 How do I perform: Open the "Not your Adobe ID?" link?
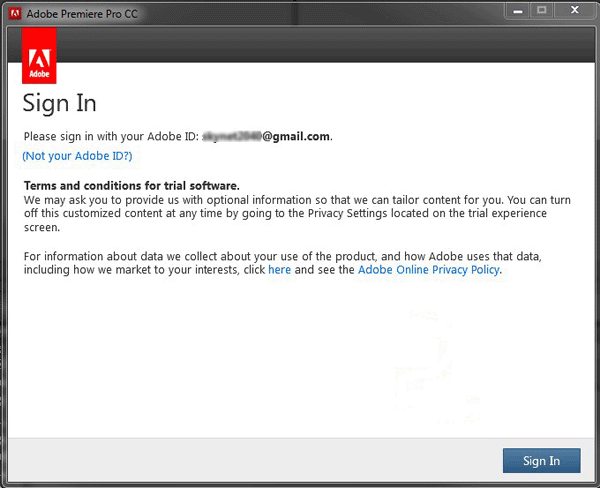pyautogui.click(x=77, y=156)
